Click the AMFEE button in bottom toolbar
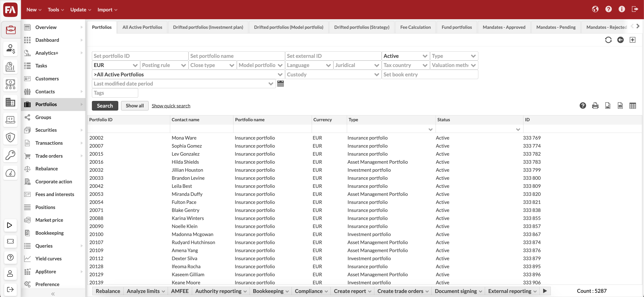644x297 pixels. click(180, 291)
